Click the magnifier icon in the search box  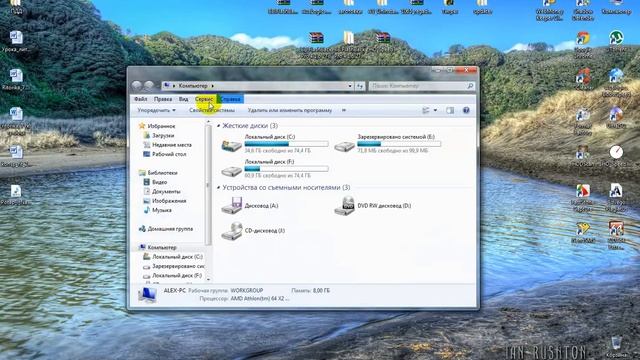point(470,86)
